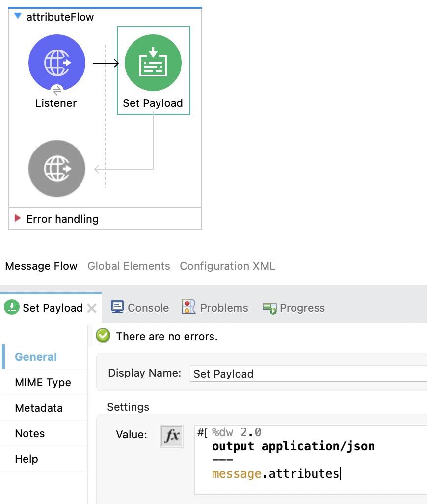Image resolution: width=427 pixels, height=504 pixels.
Task: Close the Set Payload properties tab
Action: point(92,308)
